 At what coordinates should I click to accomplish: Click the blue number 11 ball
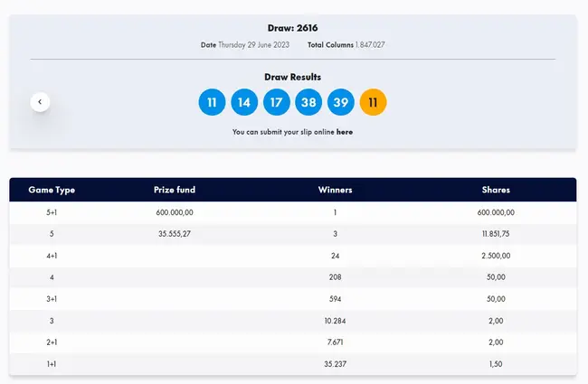point(212,102)
